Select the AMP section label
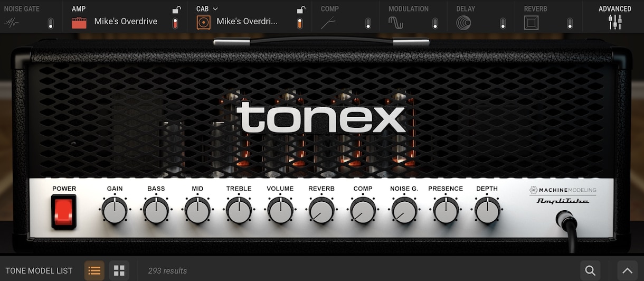The height and width of the screenshot is (281, 644). pyautogui.click(x=79, y=9)
